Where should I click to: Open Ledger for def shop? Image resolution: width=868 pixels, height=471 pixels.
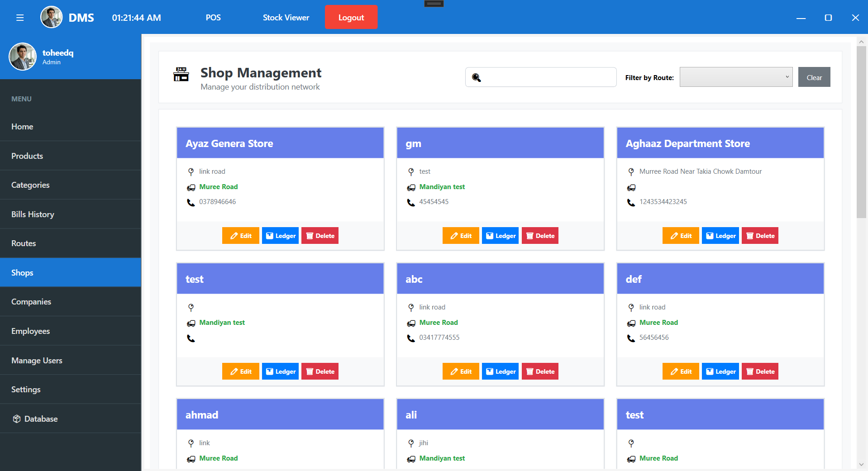(720, 371)
